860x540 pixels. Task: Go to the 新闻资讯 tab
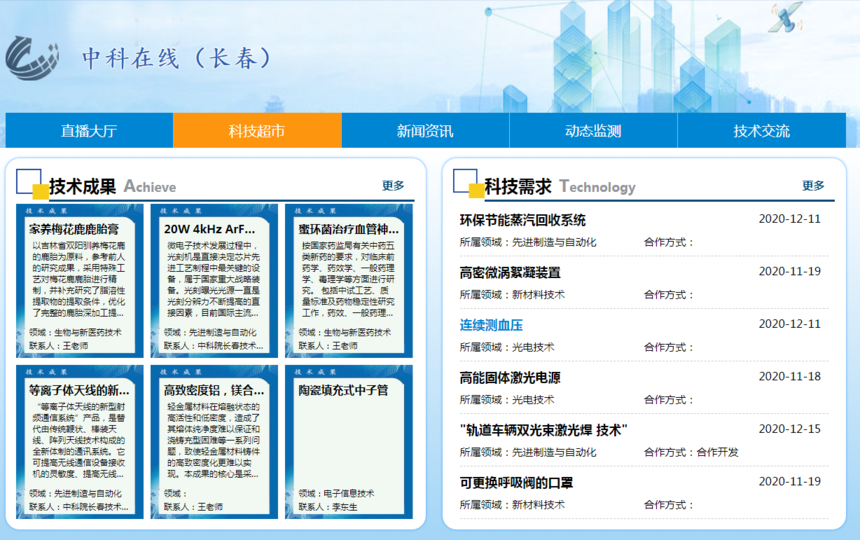tap(425, 131)
